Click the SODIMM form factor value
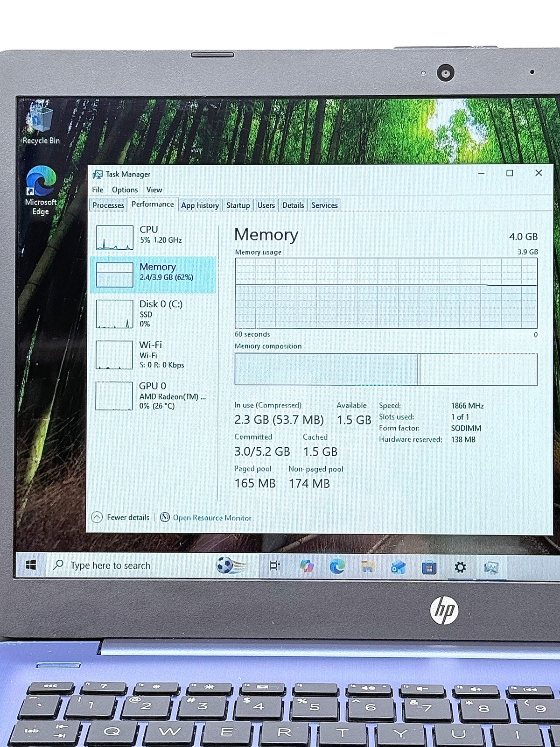Viewport: 560px width, 747px height. tap(466, 428)
